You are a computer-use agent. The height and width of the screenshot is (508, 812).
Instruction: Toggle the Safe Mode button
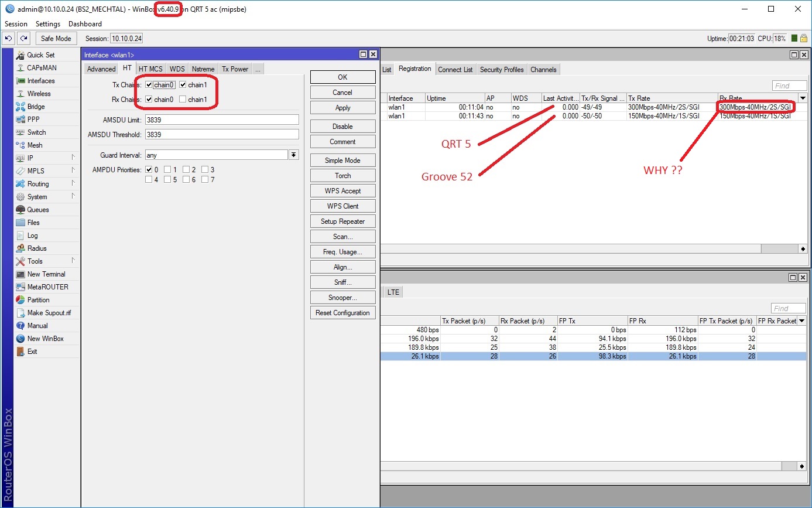click(56, 39)
